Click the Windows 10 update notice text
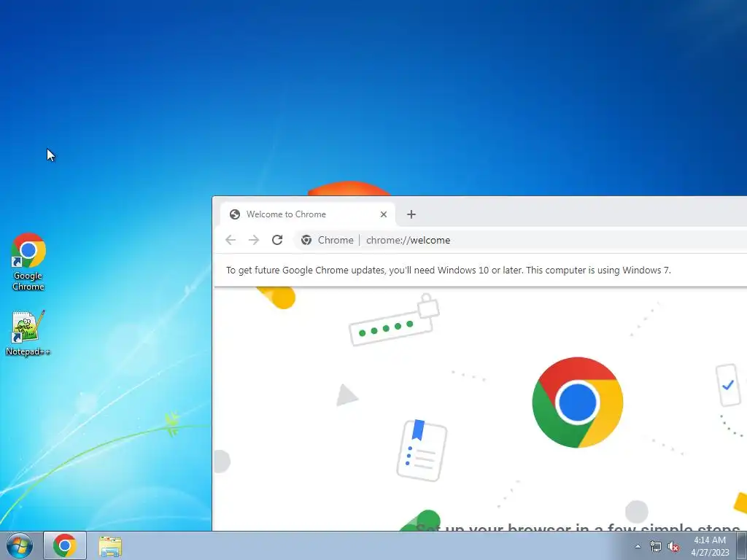 click(x=449, y=270)
